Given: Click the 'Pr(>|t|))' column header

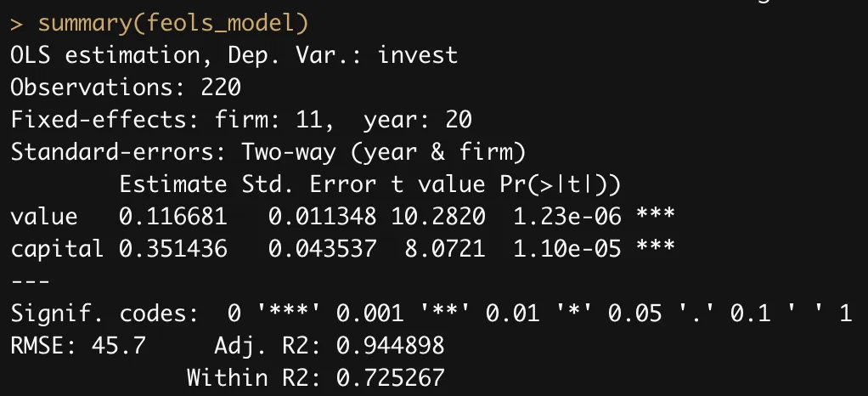Looking at the screenshot, I should (564, 184).
